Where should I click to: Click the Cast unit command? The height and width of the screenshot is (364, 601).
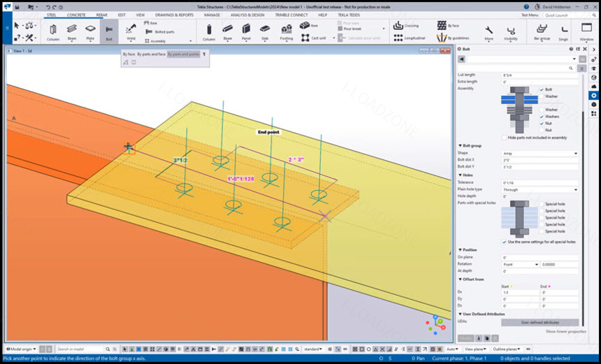tap(314, 38)
